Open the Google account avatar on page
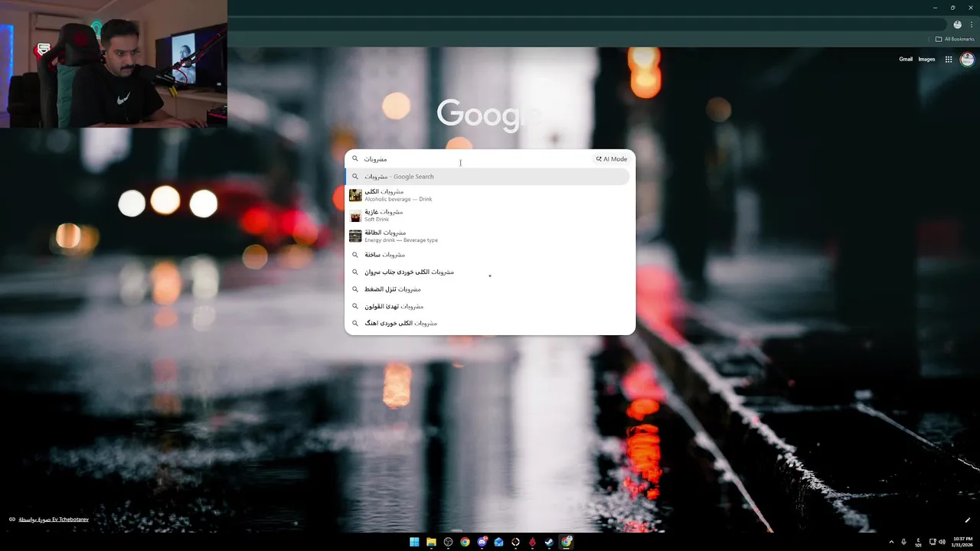 coord(967,59)
